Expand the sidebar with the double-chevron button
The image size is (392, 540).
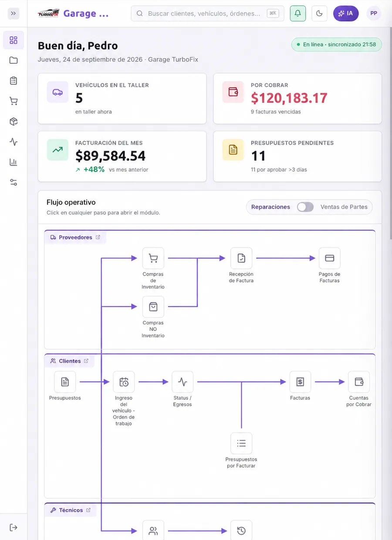click(14, 13)
